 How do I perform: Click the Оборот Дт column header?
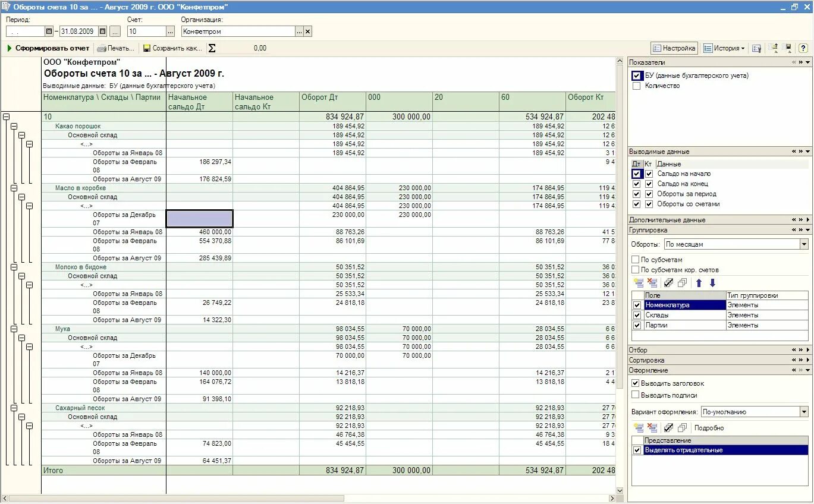[x=332, y=102]
